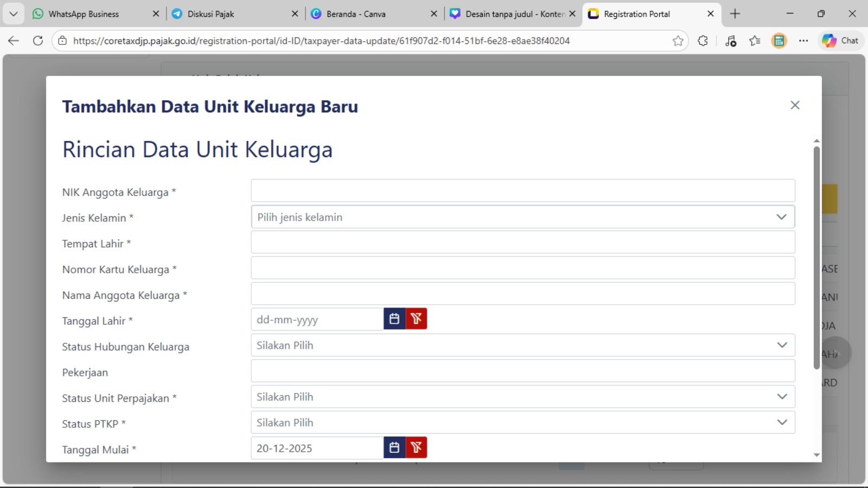868x488 pixels.
Task: Clear the Tanggal Lahir date field
Action: tap(416, 319)
